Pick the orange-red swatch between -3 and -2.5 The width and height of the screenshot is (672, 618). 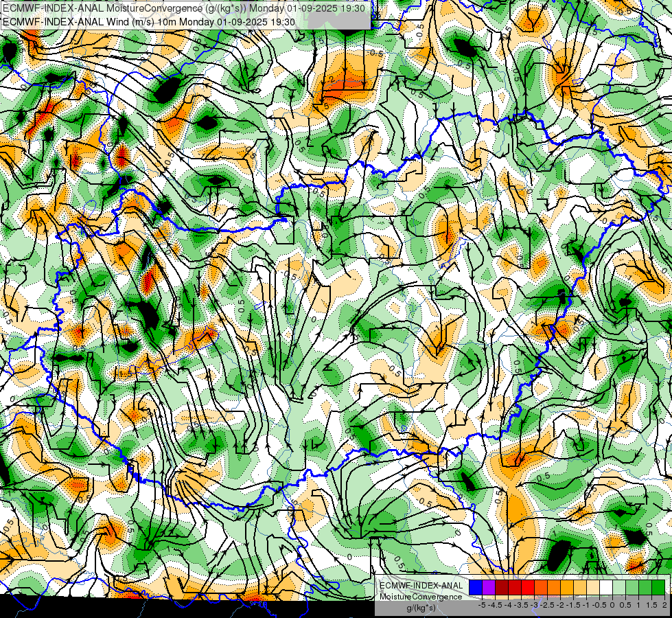(x=541, y=588)
